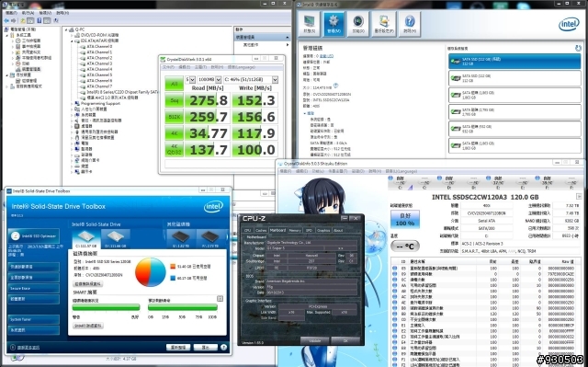Viewport: 588px width, 367px height.
Task: Select ATA Channel 5 in device tree
Action: tap(99, 75)
